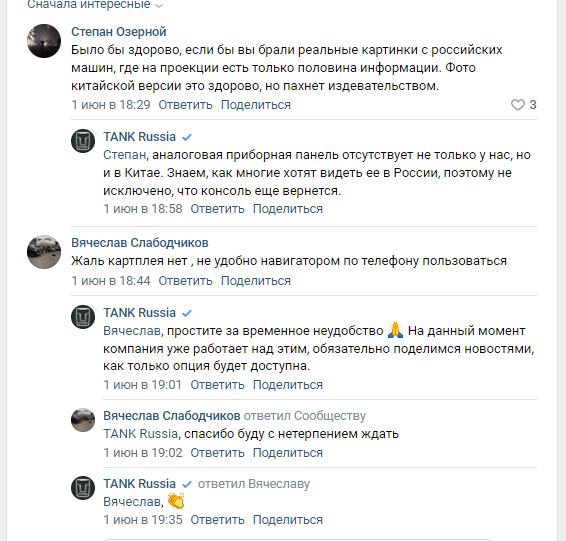This screenshot has width=566, height=541.
Task: Click Поделиться under the 18:44 comment
Action: (256, 280)
